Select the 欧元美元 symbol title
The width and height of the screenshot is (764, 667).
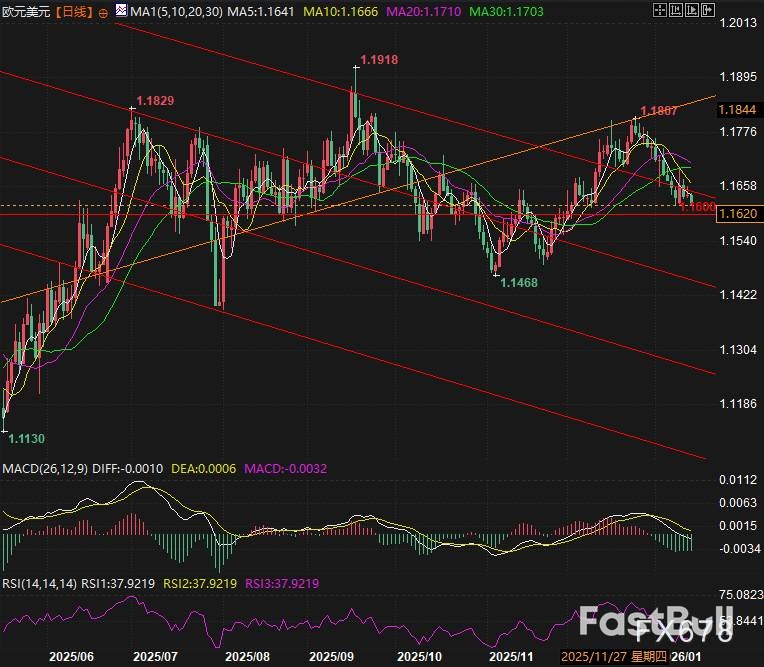point(25,13)
